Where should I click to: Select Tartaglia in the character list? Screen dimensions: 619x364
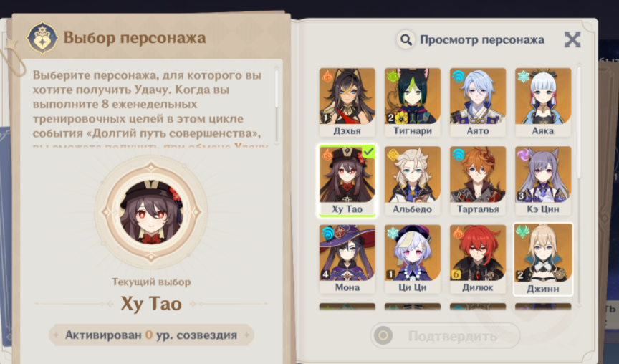(x=478, y=181)
